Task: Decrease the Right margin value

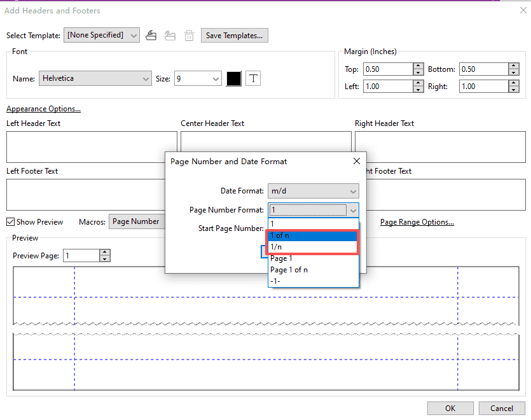Action: pyautogui.click(x=514, y=90)
